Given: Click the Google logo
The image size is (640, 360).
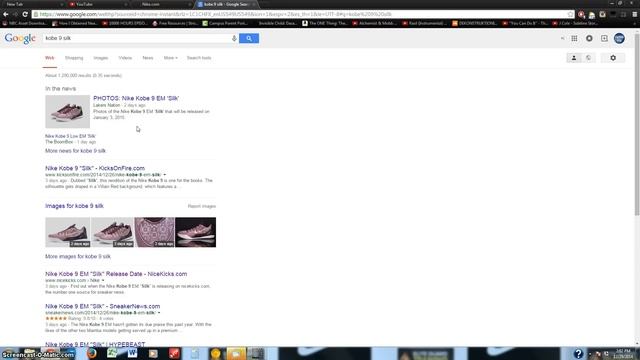Looking at the screenshot, I should click(x=20, y=38).
